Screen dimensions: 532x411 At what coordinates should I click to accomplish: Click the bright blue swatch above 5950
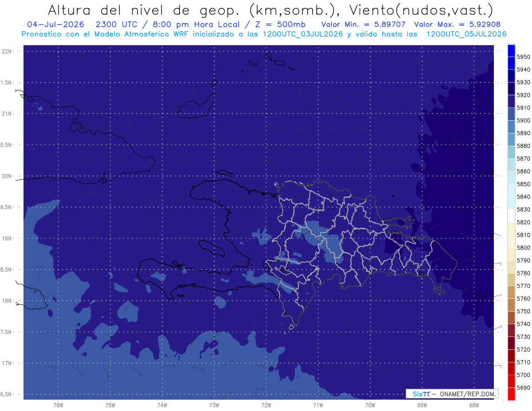pyautogui.click(x=511, y=51)
